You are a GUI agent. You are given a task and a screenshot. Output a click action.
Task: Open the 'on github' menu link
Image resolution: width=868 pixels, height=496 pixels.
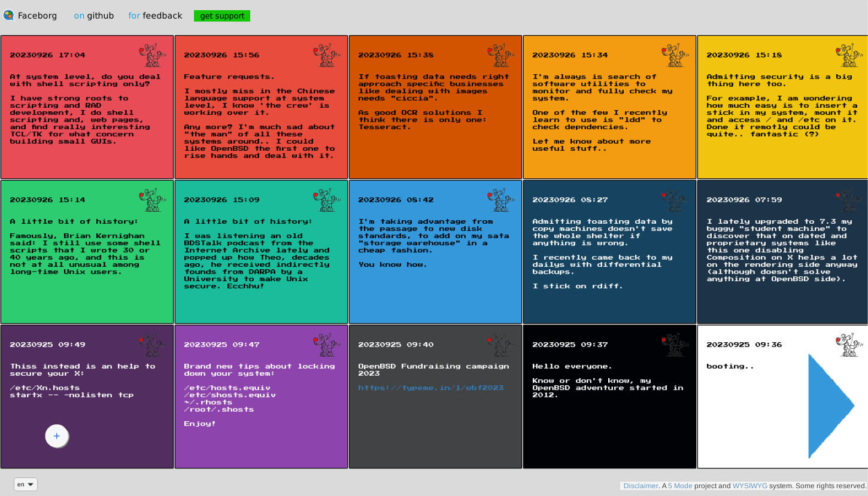tap(94, 16)
